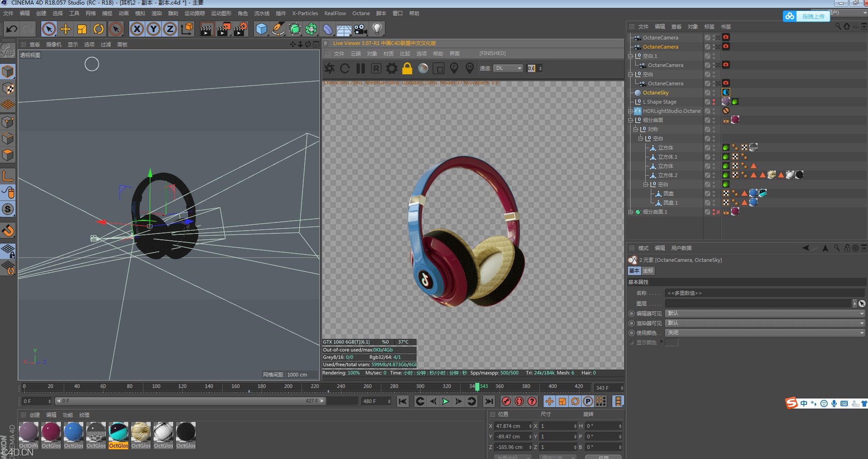This screenshot has width=868, height=459.
Task: Open the 编辑器可见 dropdown in attributes
Action: point(764,314)
